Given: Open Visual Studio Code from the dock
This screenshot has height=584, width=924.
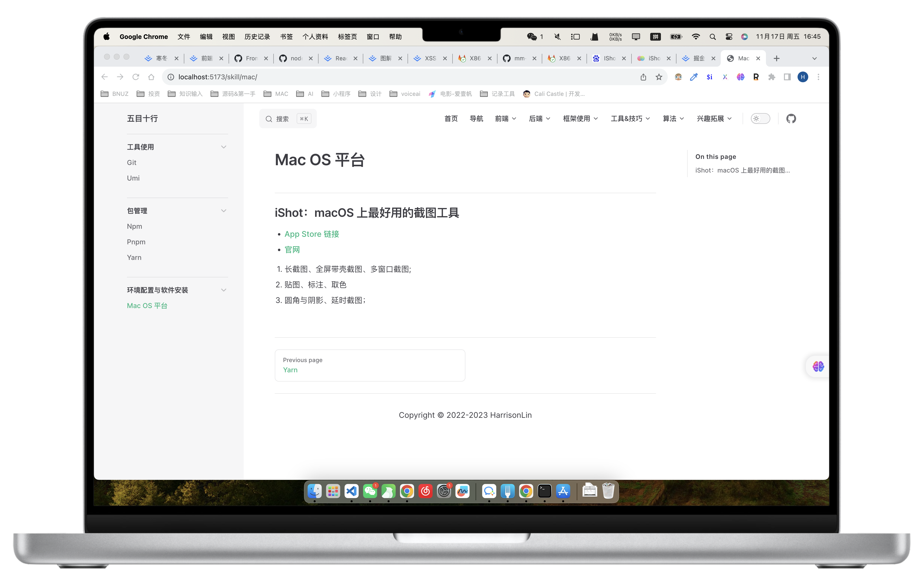Looking at the screenshot, I should point(351,491).
